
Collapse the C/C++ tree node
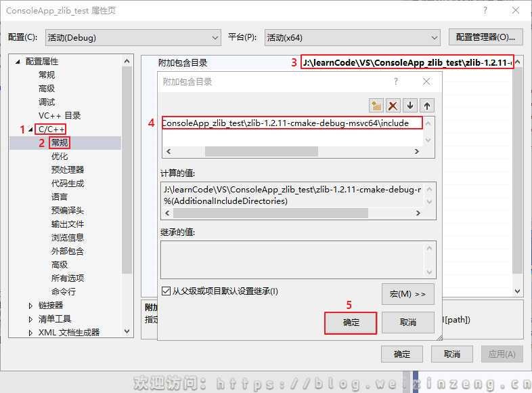tap(30, 129)
